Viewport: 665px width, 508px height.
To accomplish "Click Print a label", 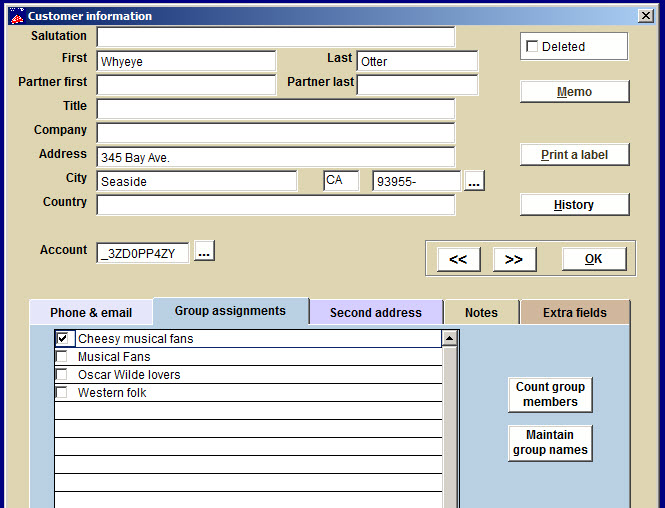I will click(575, 155).
